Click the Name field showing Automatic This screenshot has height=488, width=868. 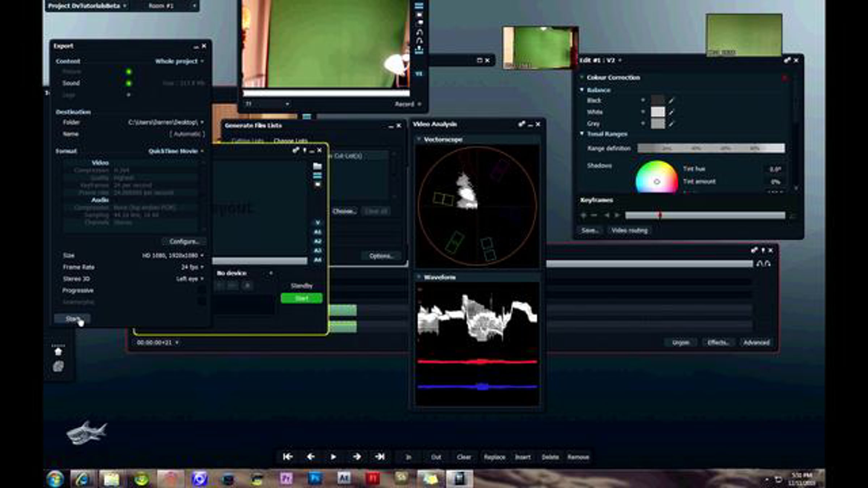(187, 134)
